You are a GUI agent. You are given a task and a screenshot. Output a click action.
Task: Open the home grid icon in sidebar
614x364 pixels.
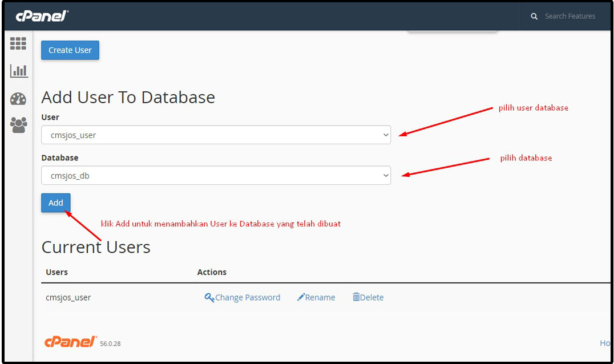(x=18, y=43)
